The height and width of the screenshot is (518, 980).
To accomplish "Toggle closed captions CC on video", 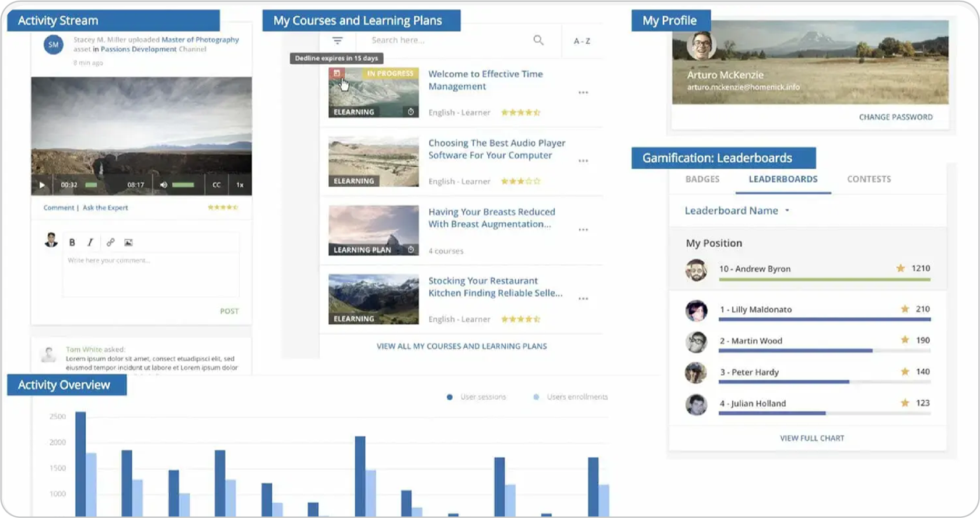I will pos(216,185).
